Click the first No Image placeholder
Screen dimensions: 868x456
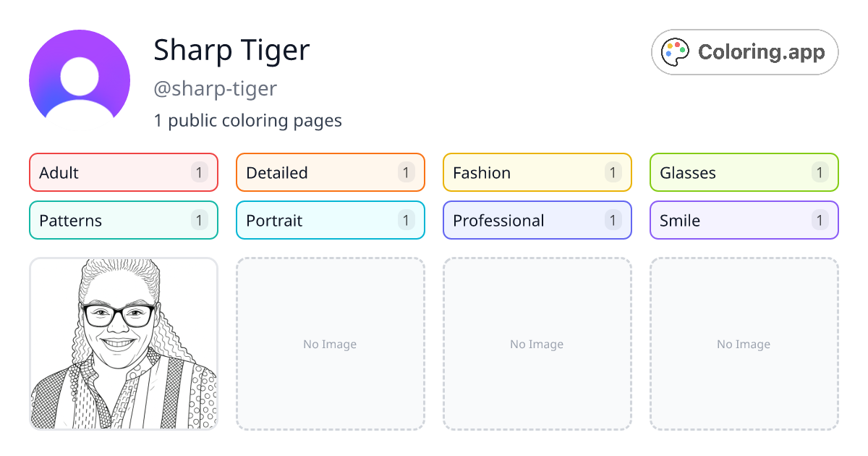tap(330, 344)
